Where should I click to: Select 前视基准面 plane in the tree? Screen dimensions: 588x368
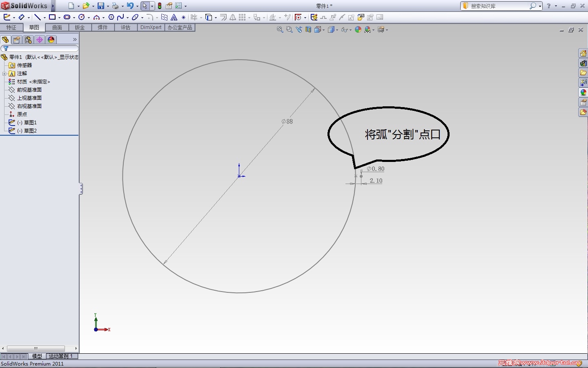29,90
